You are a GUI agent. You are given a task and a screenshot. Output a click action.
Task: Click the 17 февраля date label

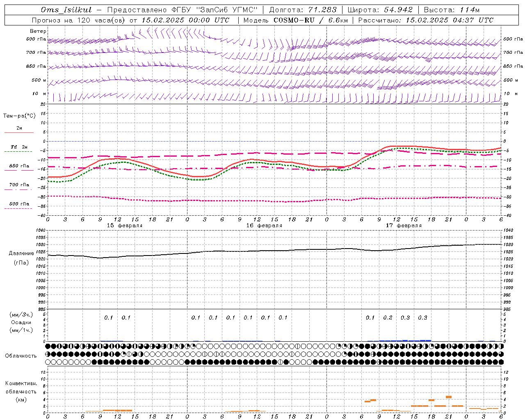click(404, 226)
